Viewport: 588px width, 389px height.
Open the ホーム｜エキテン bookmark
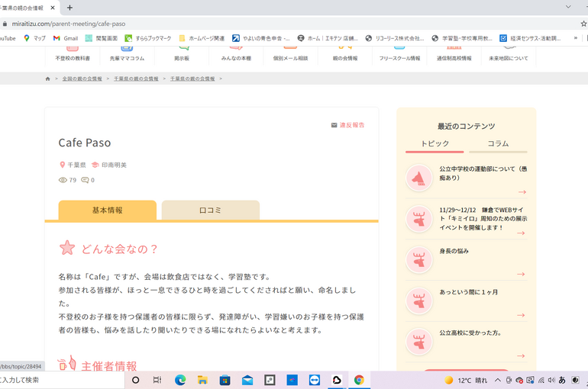(x=328, y=38)
